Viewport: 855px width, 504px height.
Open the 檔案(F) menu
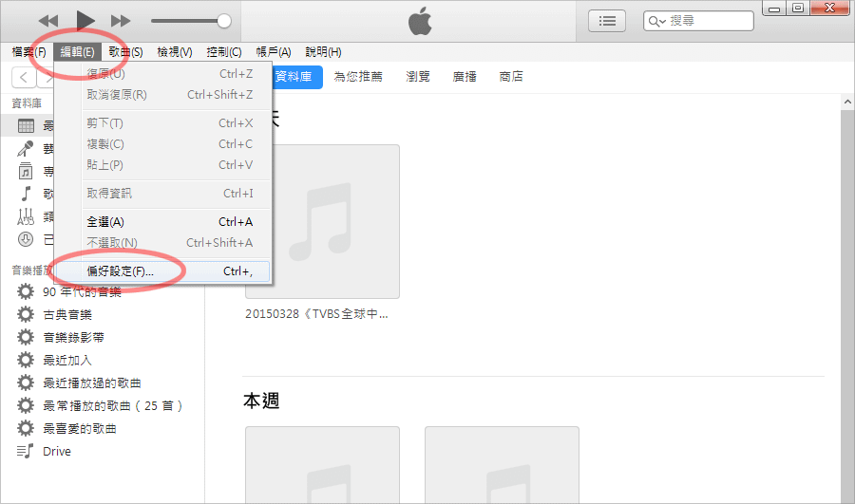(x=28, y=52)
